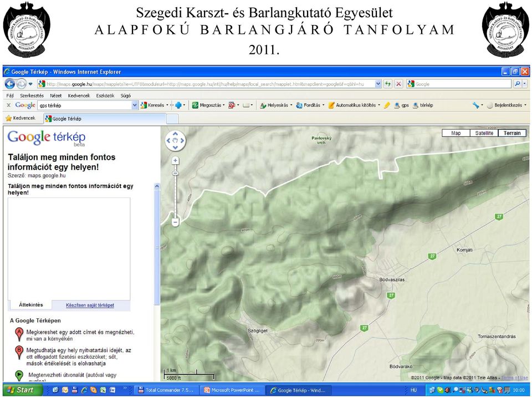Switch map view to Satellite
The width and height of the screenshot is (532, 397).
tap(484, 133)
